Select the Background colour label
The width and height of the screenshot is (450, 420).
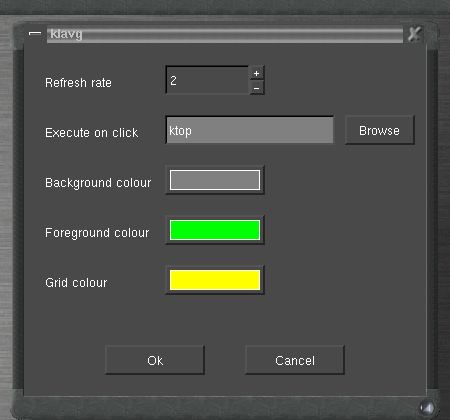pos(98,183)
